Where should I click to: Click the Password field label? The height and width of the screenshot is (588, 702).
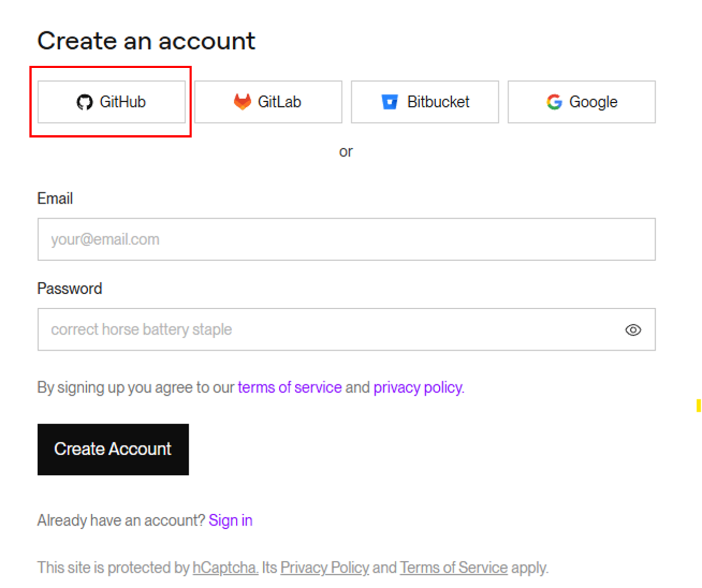(x=70, y=289)
